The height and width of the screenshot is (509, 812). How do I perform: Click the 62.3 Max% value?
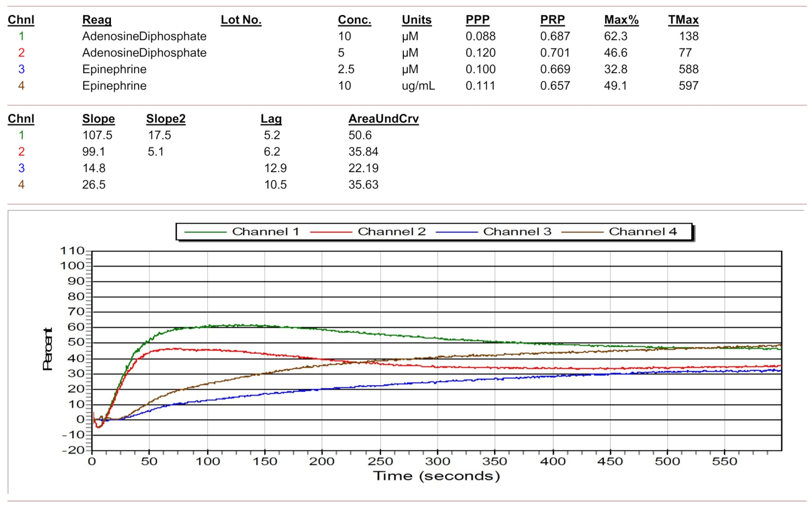pyautogui.click(x=616, y=37)
